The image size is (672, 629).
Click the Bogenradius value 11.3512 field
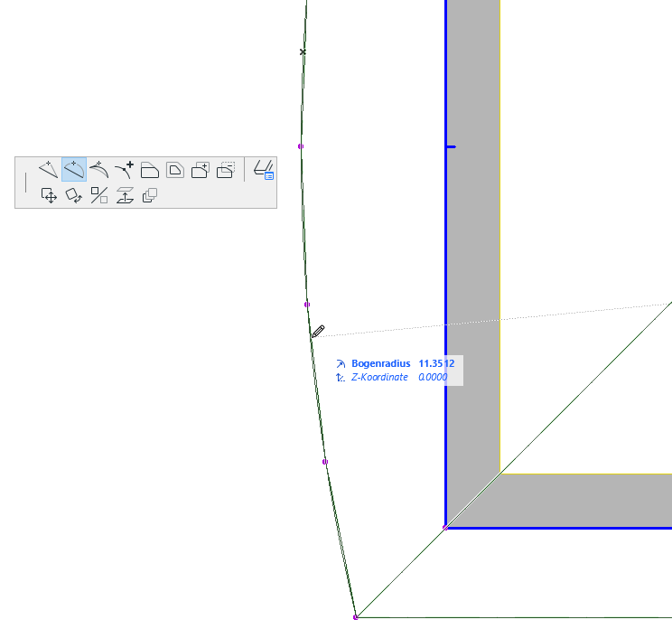point(437,363)
